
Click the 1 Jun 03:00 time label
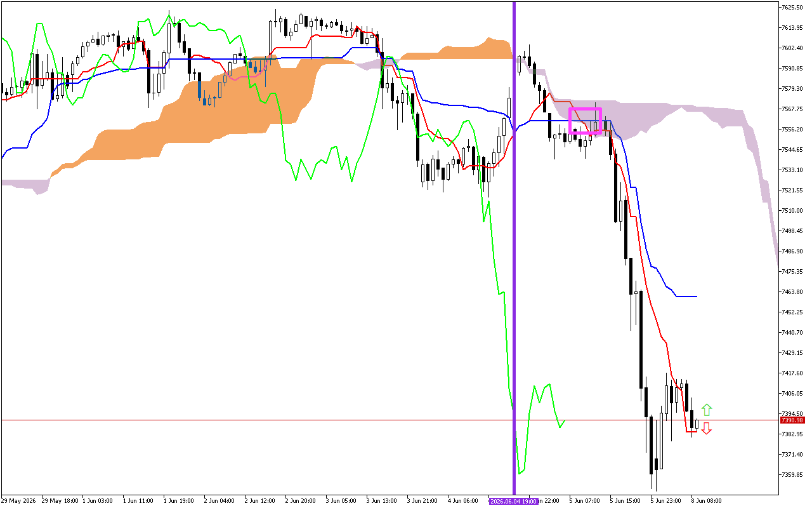click(x=99, y=501)
